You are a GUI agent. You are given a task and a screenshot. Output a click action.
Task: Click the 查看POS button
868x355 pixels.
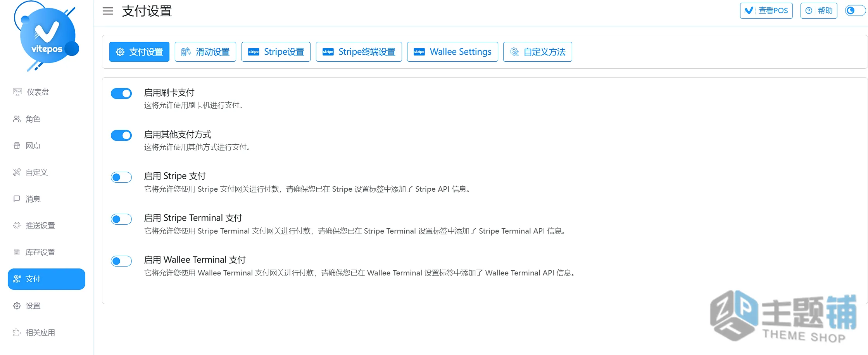click(766, 10)
